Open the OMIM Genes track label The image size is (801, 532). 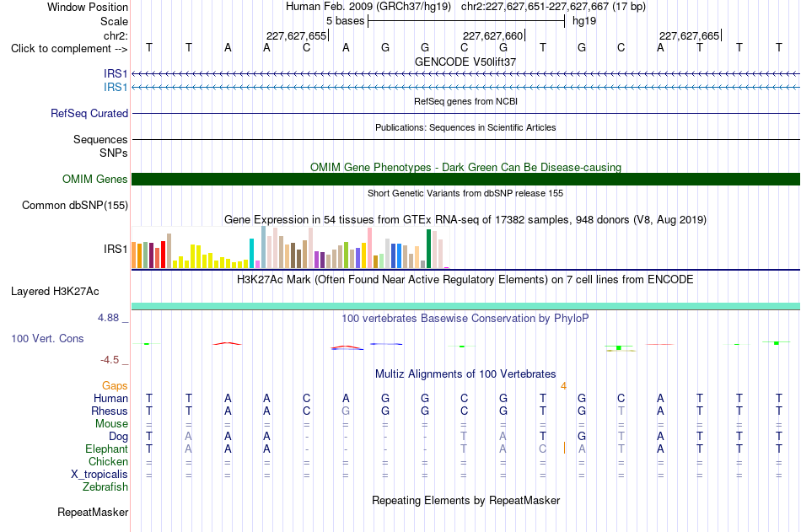pyautogui.click(x=95, y=179)
